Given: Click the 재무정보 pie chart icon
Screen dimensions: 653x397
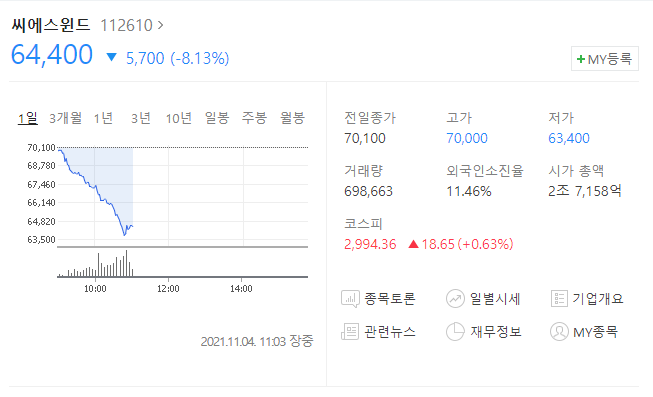Looking at the screenshot, I should [455, 332].
